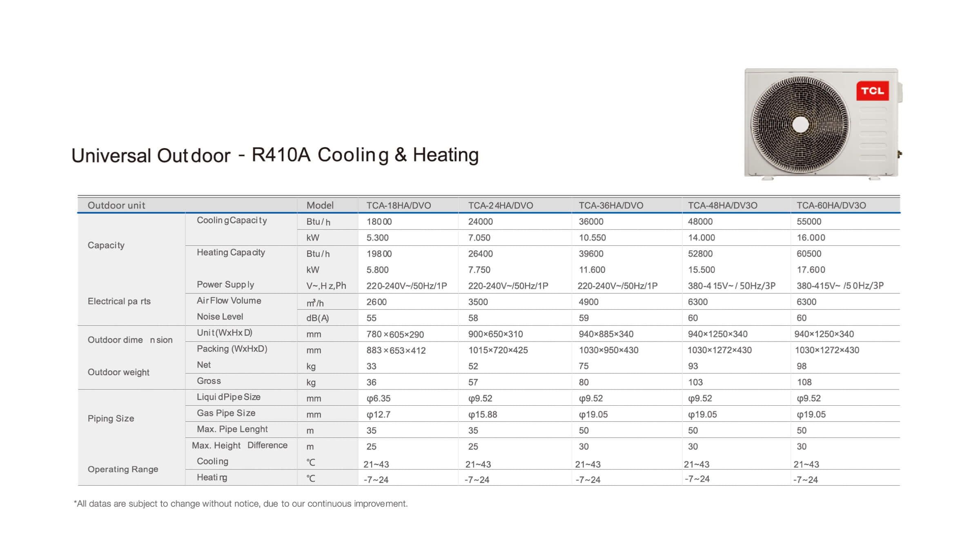The height and width of the screenshot is (551, 980).
Task: Click the Noise Level row label
Action: (220, 317)
